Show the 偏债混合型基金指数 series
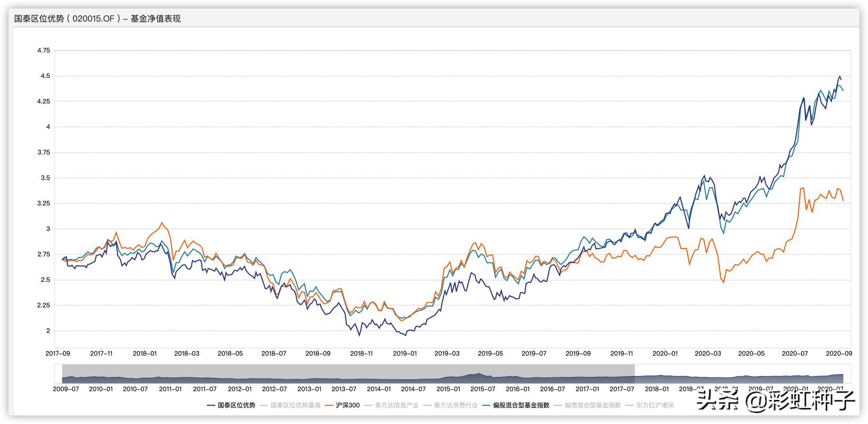868x424 pixels. [587, 405]
